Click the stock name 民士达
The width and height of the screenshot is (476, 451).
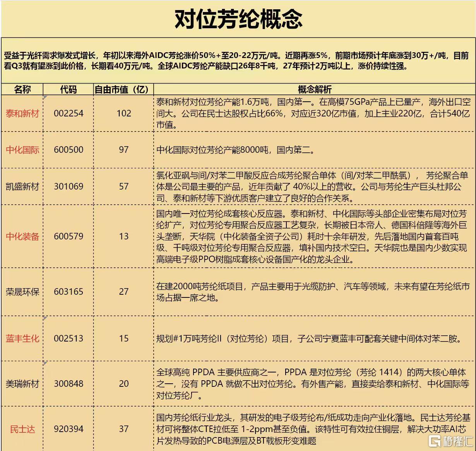coord(22,429)
